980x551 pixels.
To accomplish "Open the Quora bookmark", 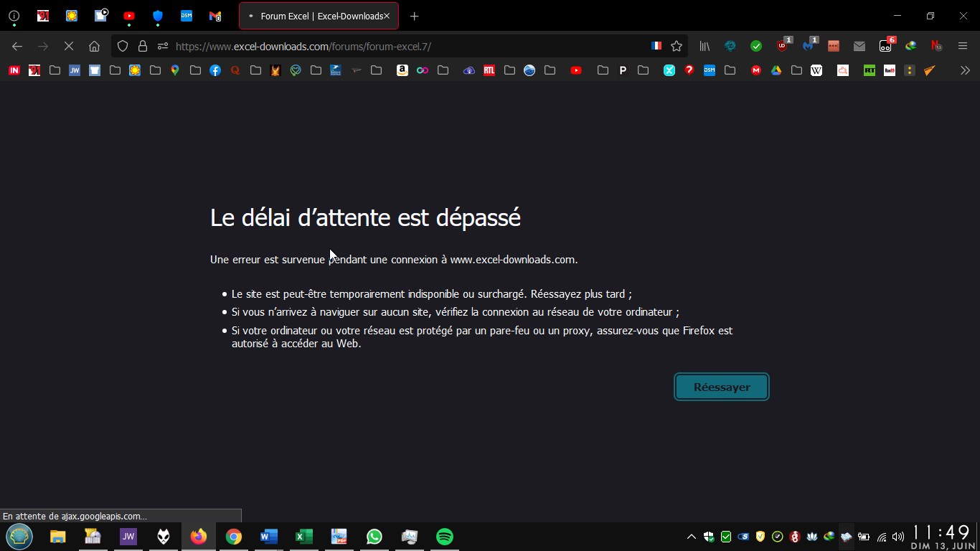I will (x=235, y=70).
